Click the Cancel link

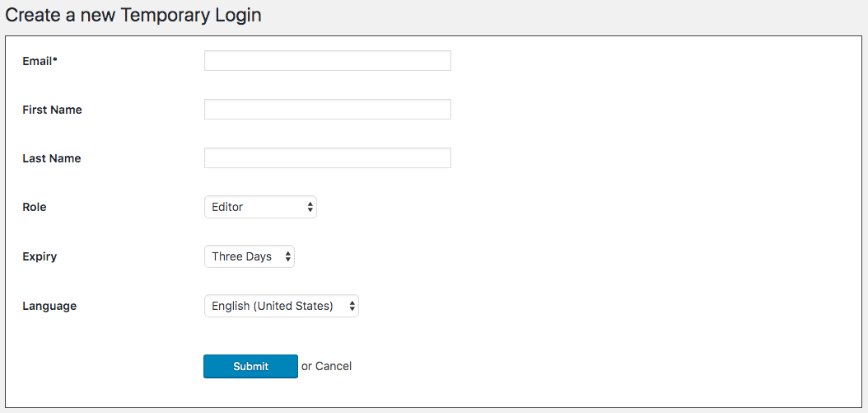pos(334,366)
